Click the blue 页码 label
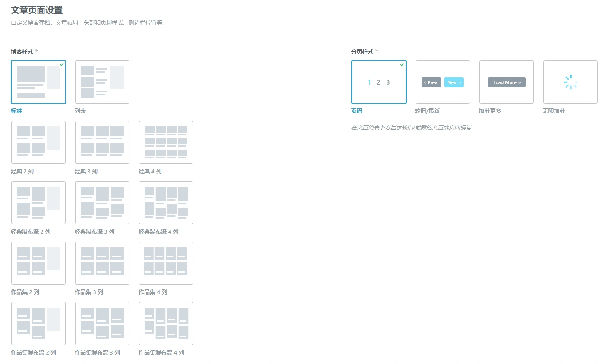The width and height of the screenshot is (602, 364). click(x=356, y=111)
